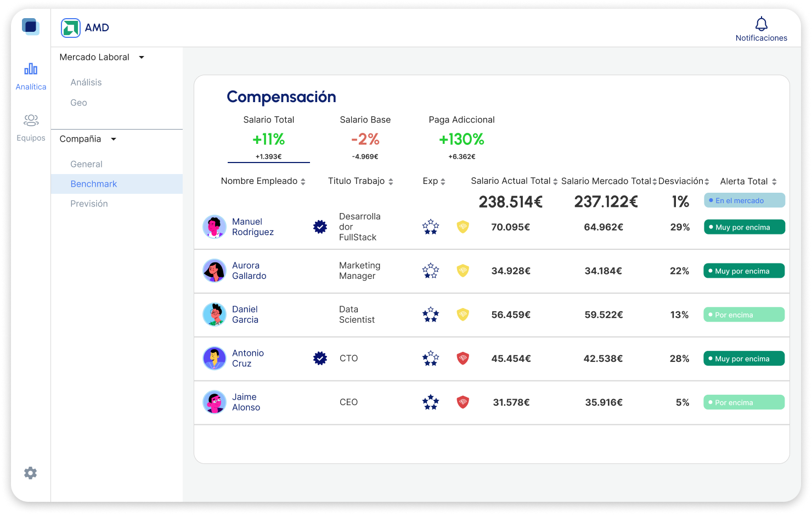
Task: Click red shield in Jaime Alonso row
Action: 463,402
